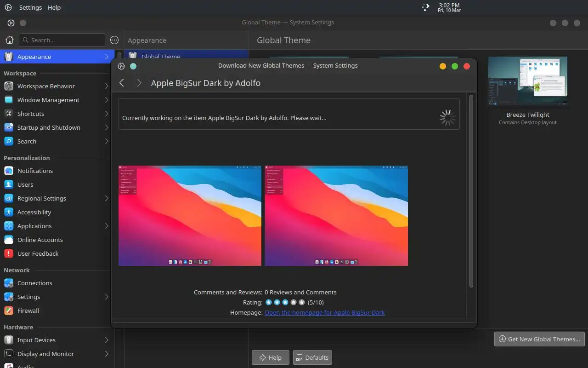The width and height of the screenshot is (588, 368).
Task: Select the Breeze Twilight theme thumbnail
Action: (528, 81)
